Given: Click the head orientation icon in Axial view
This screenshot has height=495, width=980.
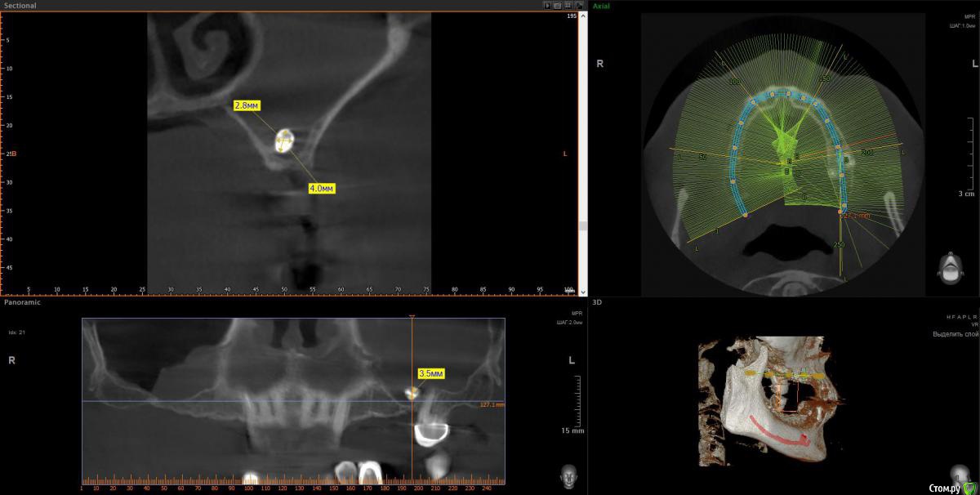Looking at the screenshot, I should [x=948, y=270].
